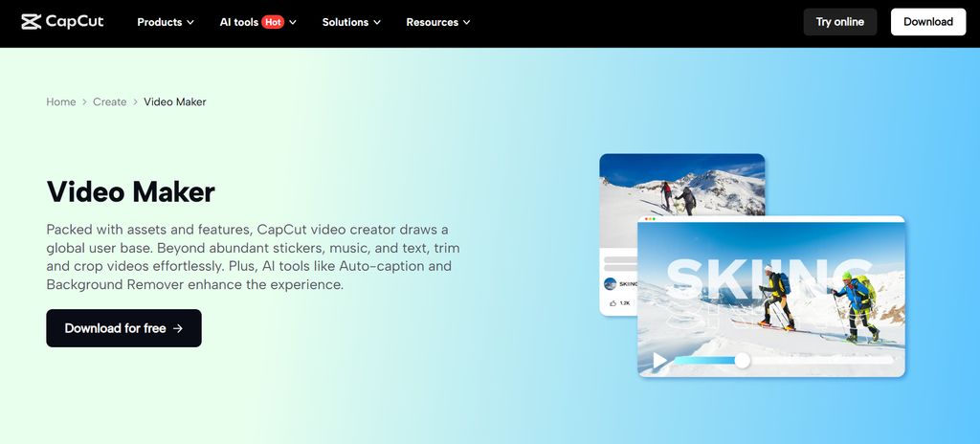Image resolution: width=980 pixels, height=444 pixels.
Task: Click the thumbs-up like icon
Action: [612, 303]
